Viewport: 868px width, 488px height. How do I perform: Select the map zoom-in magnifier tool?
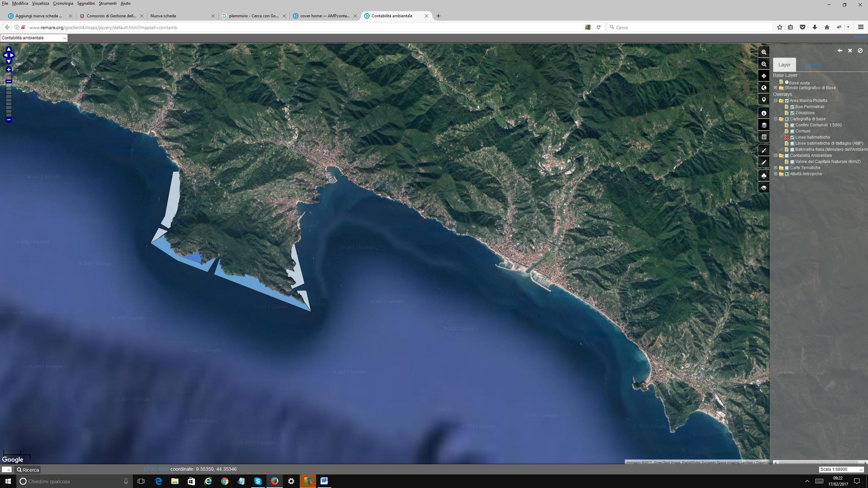coord(764,52)
